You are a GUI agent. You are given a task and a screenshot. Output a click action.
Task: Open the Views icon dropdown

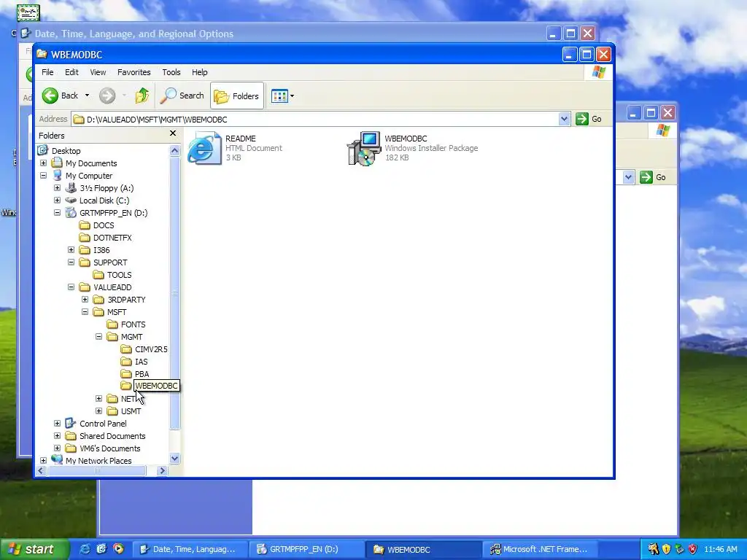point(282,96)
